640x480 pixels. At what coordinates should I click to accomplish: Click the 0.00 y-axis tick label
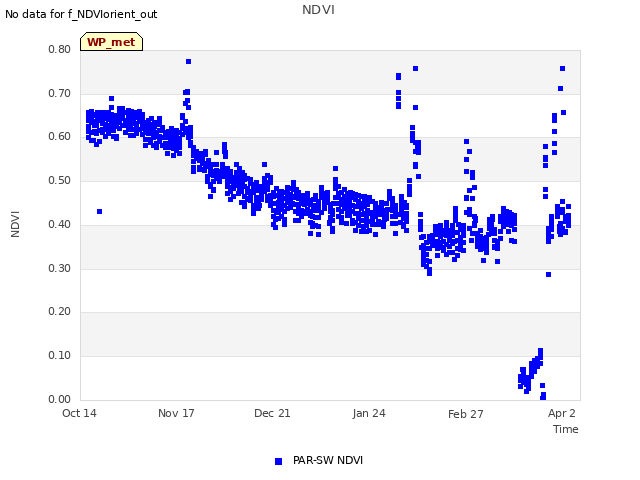[60, 399]
